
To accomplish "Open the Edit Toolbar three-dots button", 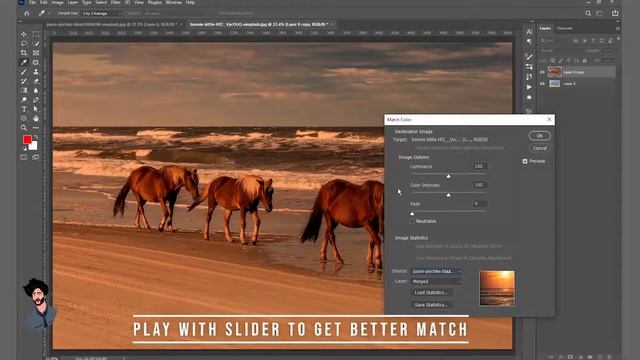I will [x=36, y=128].
